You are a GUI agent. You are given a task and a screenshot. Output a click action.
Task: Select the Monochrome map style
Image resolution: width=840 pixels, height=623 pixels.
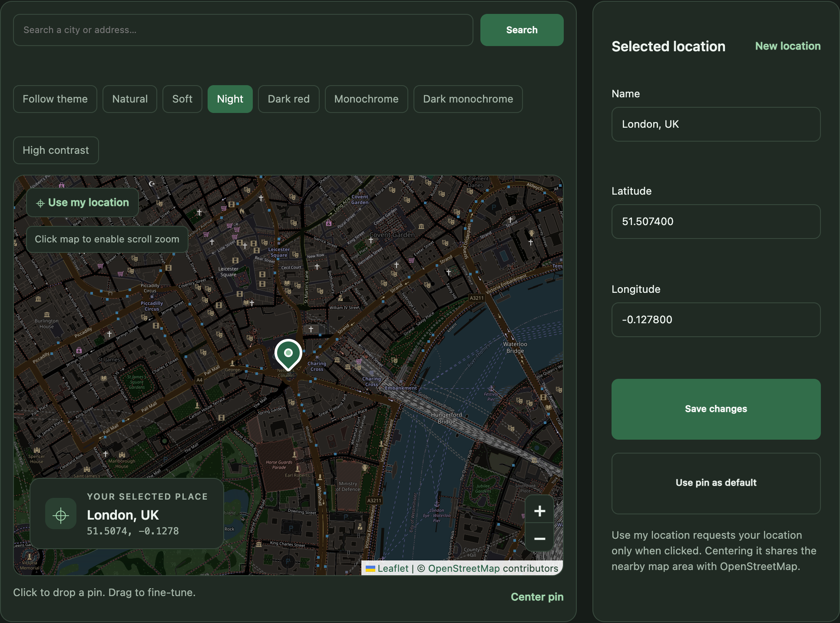[x=367, y=99]
